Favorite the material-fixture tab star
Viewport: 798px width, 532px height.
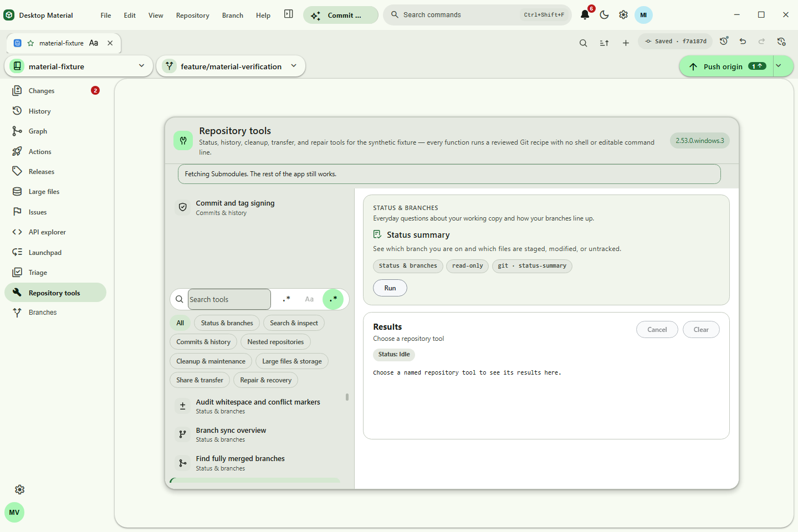30,43
